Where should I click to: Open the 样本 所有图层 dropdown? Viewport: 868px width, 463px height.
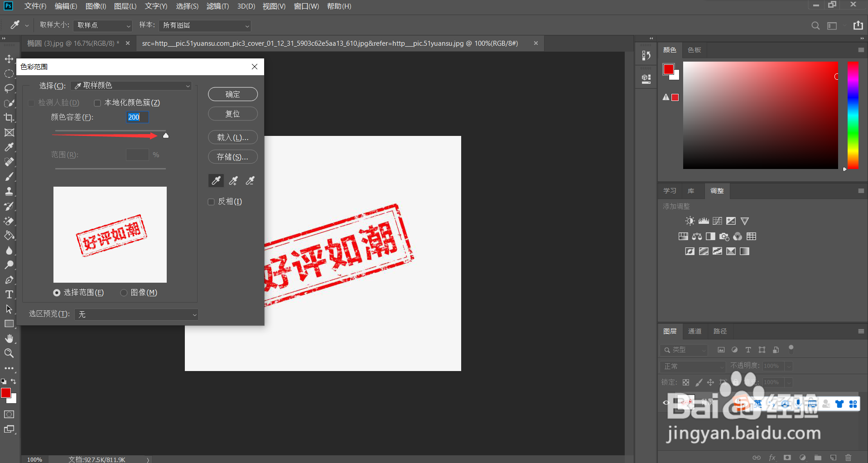coord(205,25)
